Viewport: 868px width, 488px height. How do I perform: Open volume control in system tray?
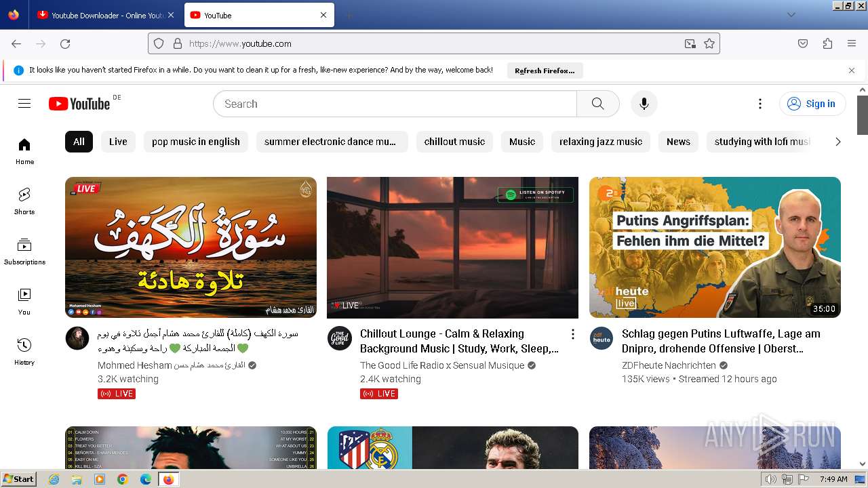[x=771, y=479]
